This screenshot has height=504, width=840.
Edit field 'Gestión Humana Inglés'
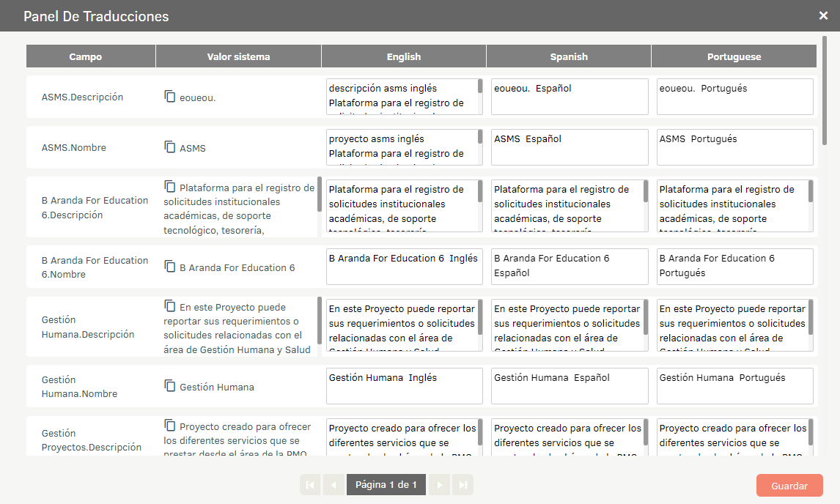[405, 385]
